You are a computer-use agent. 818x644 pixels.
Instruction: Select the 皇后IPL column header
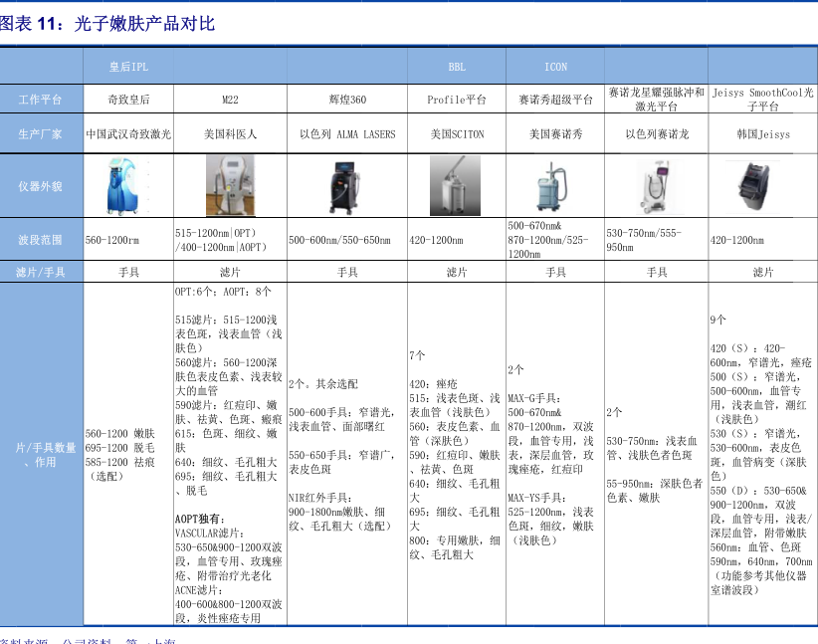tap(128, 67)
